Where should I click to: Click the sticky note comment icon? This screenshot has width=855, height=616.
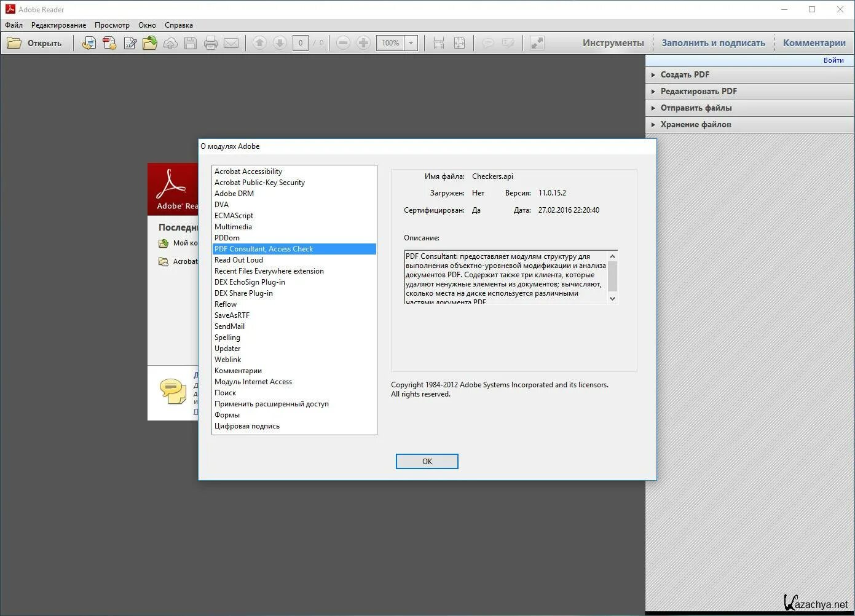pos(488,43)
